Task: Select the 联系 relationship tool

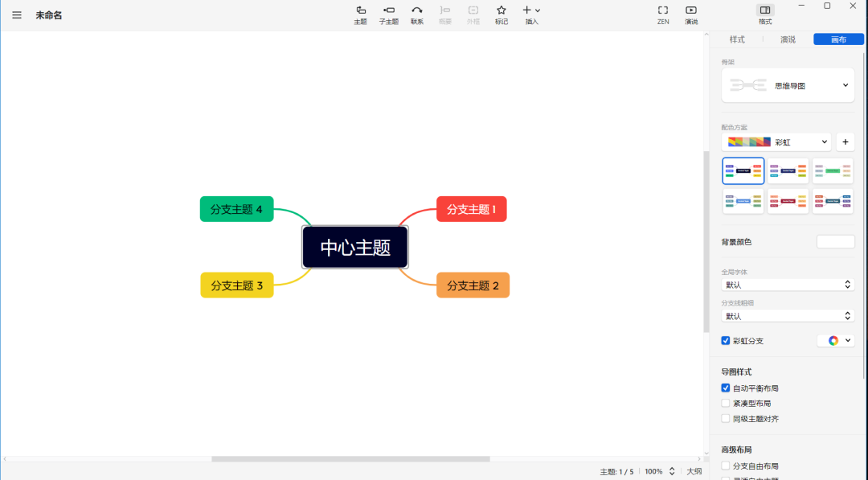Action: [x=416, y=14]
